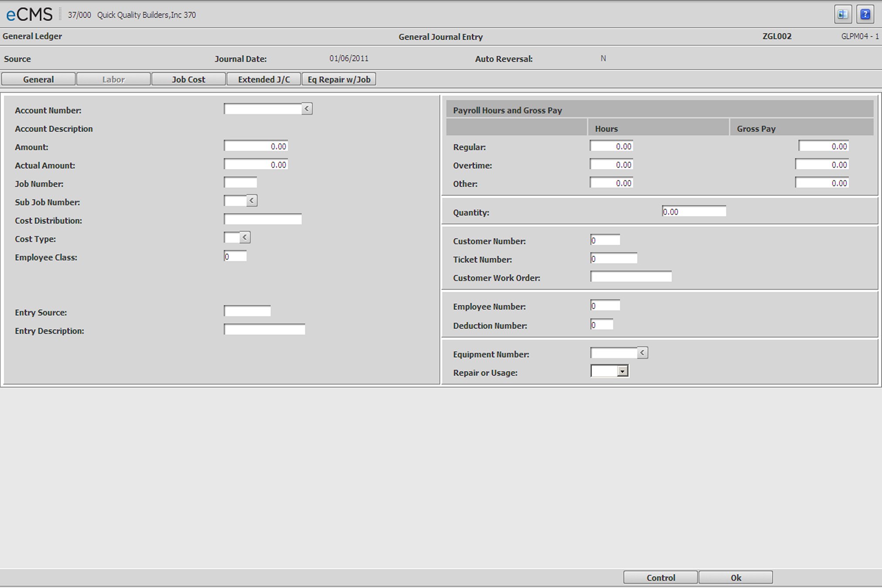Switch to the Job Cost tab

click(188, 79)
